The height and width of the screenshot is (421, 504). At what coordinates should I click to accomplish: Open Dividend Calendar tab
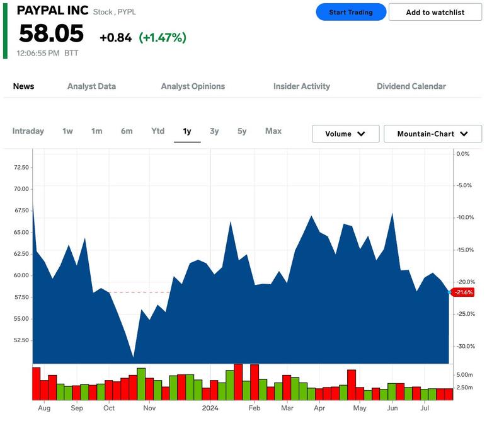[x=411, y=86]
